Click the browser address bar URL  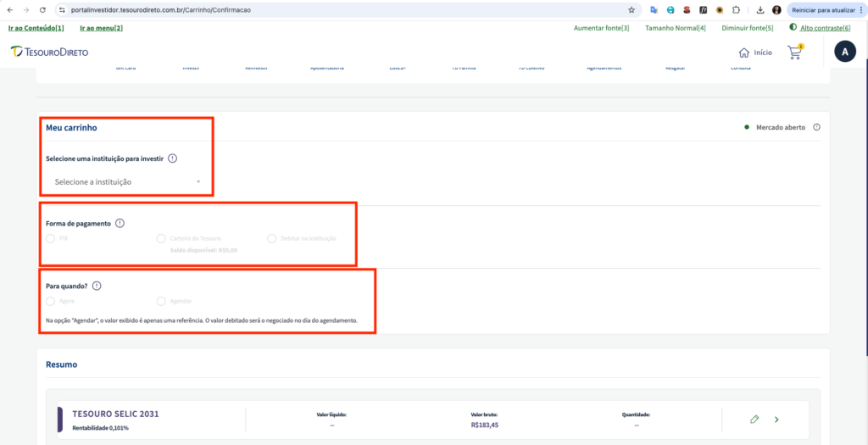click(339, 10)
